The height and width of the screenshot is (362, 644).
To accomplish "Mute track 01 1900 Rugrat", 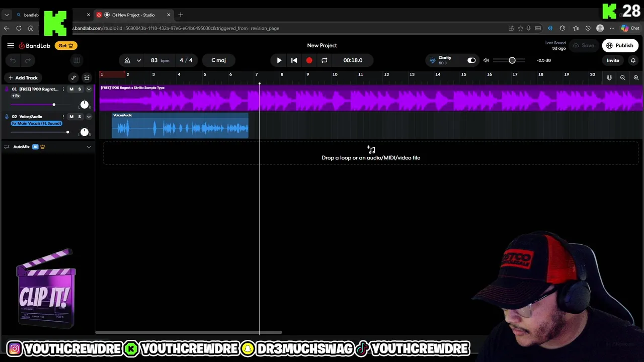I will 71,89.
